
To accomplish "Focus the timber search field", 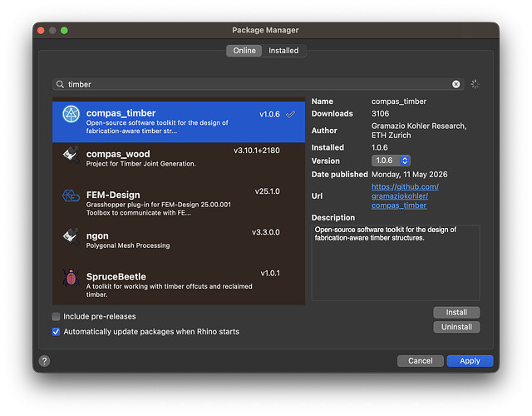I will [258, 84].
